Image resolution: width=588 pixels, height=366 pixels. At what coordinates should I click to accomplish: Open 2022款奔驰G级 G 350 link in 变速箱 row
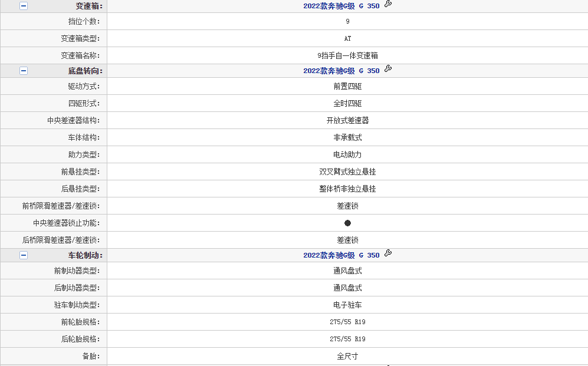(341, 6)
